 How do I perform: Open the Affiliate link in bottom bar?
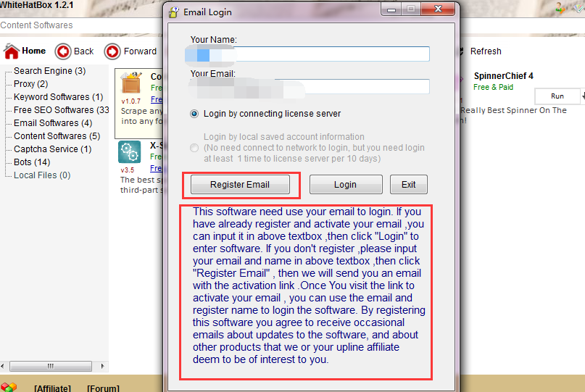tap(52, 388)
